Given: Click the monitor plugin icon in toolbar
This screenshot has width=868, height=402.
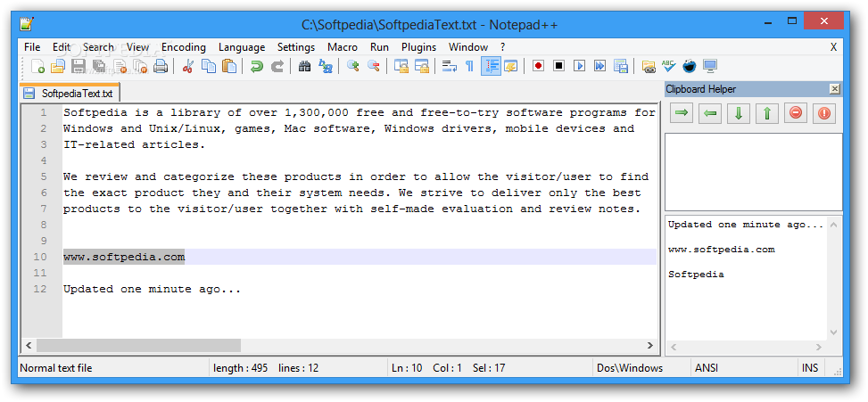Looking at the screenshot, I should tap(710, 66).
